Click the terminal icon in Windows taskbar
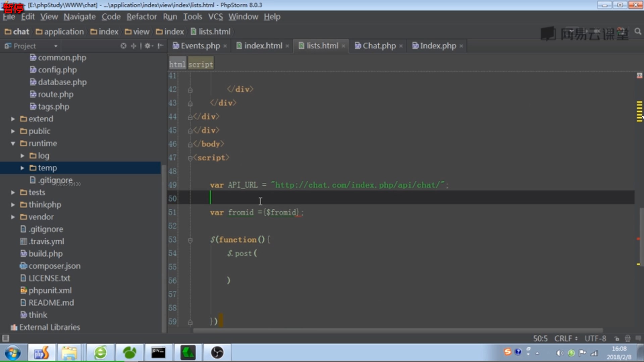Screen dimensions: 644x362 [x=158, y=353]
